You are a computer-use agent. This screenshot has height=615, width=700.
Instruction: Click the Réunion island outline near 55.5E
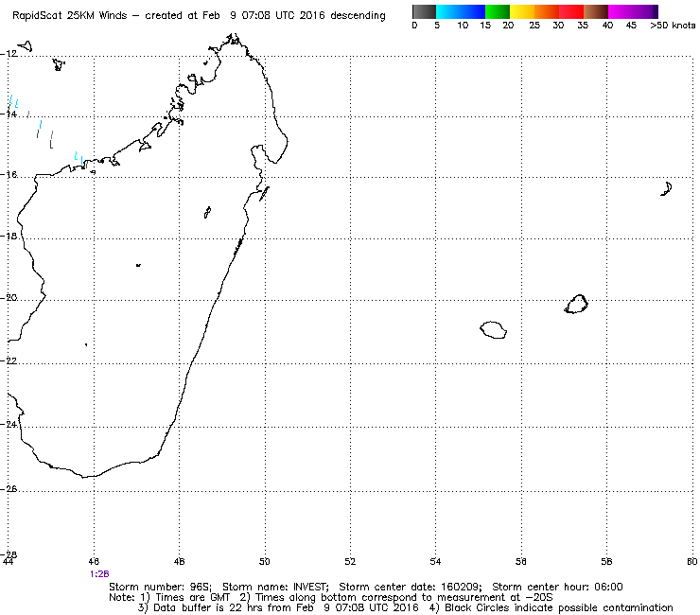tap(493, 330)
